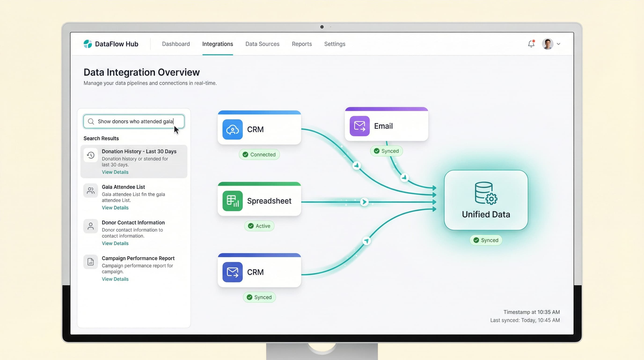Open notifications via the bell icon

coord(531,44)
